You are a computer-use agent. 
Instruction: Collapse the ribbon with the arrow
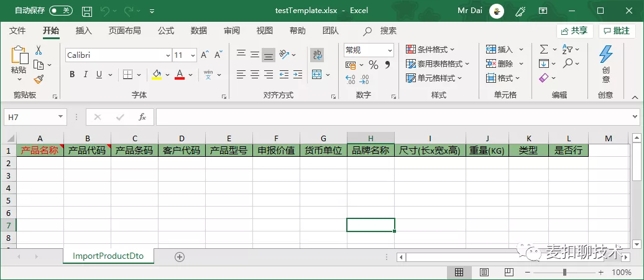(635, 97)
